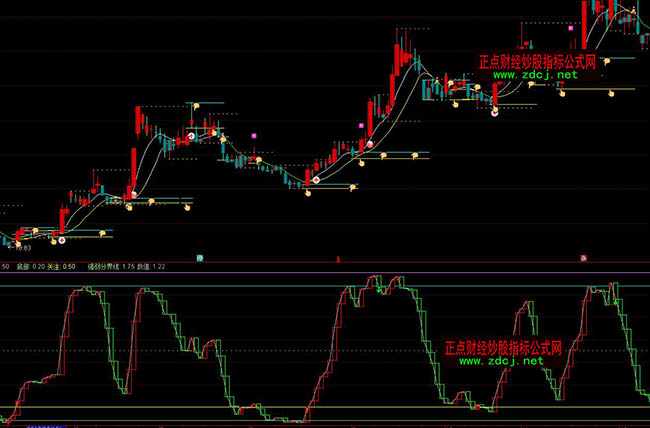Click the red circle buy signal near 10.03

(61, 240)
